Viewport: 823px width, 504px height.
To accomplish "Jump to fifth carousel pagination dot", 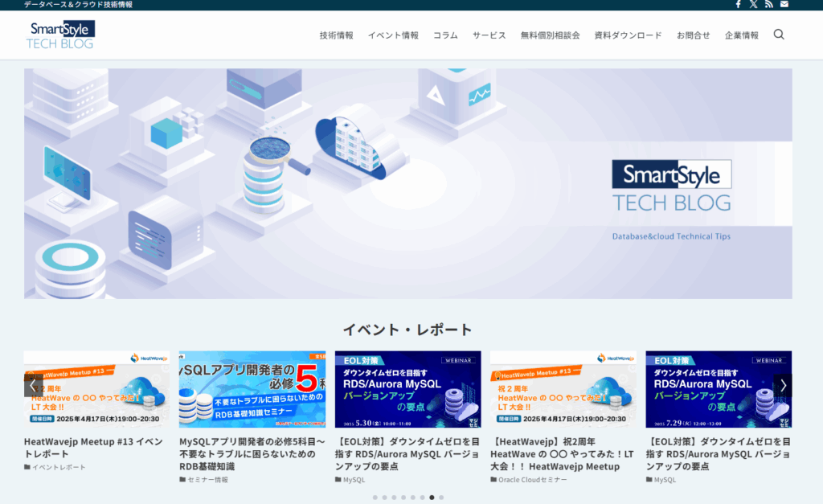I will pyautogui.click(x=412, y=498).
